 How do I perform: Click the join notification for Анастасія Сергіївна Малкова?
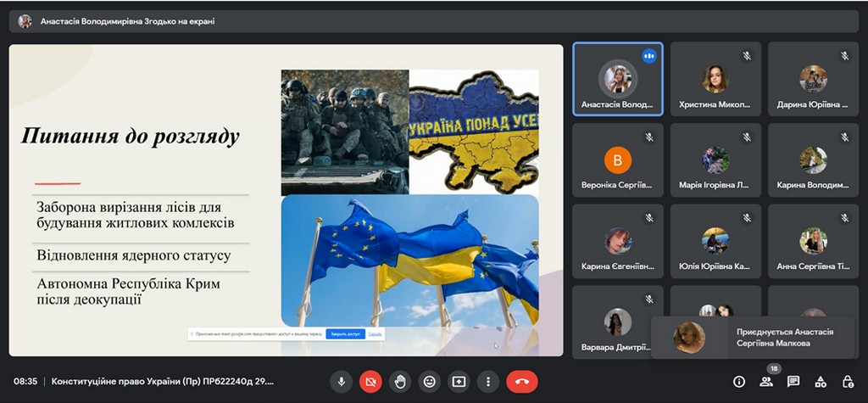753,338
